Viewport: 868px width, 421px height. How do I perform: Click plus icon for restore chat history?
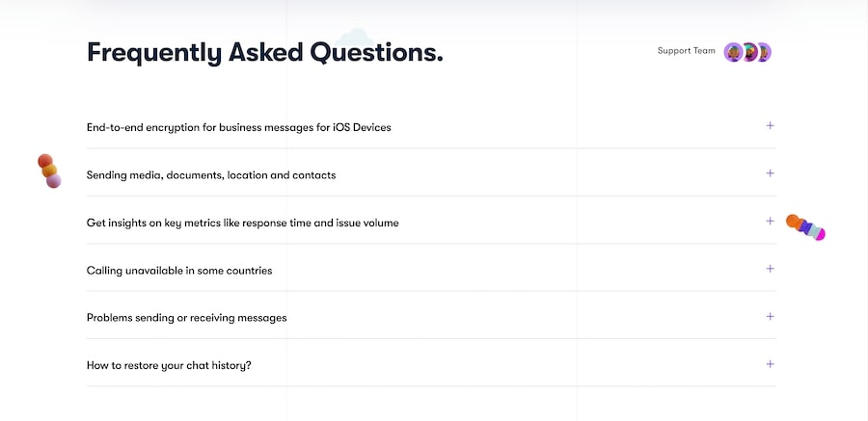point(770,364)
